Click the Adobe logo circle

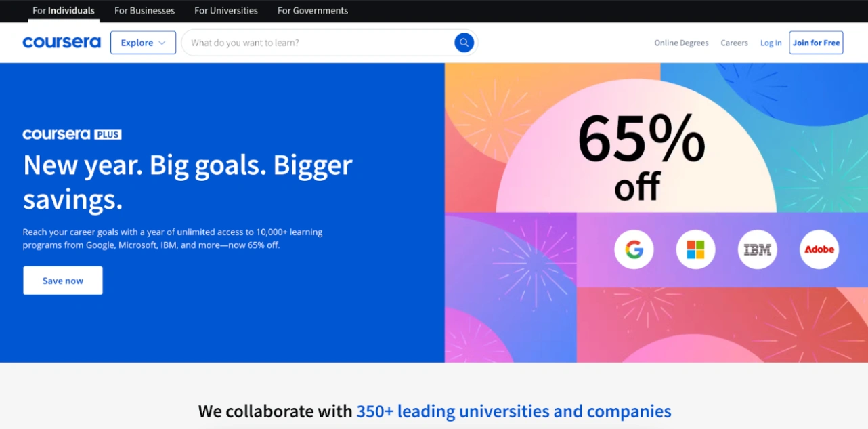(819, 249)
